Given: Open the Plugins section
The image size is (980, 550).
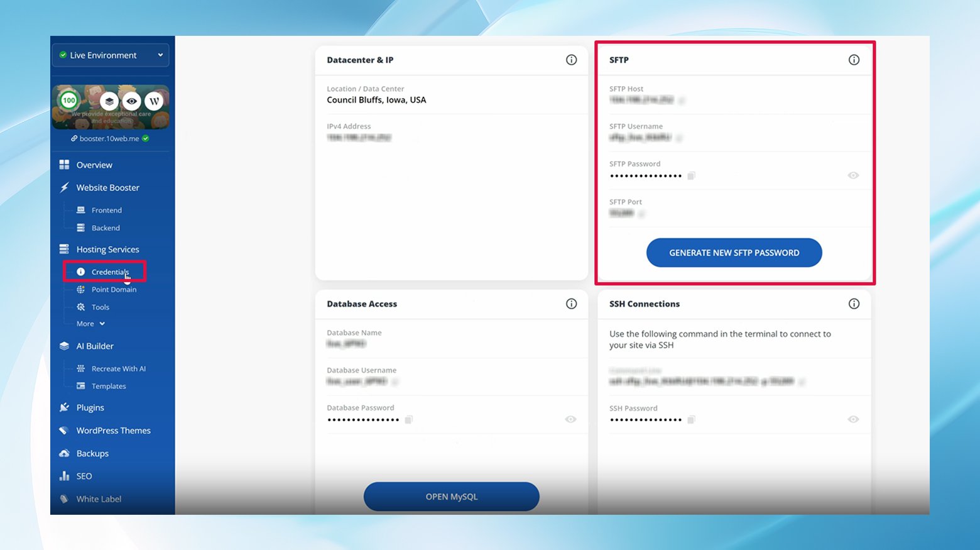Looking at the screenshot, I should (x=90, y=407).
